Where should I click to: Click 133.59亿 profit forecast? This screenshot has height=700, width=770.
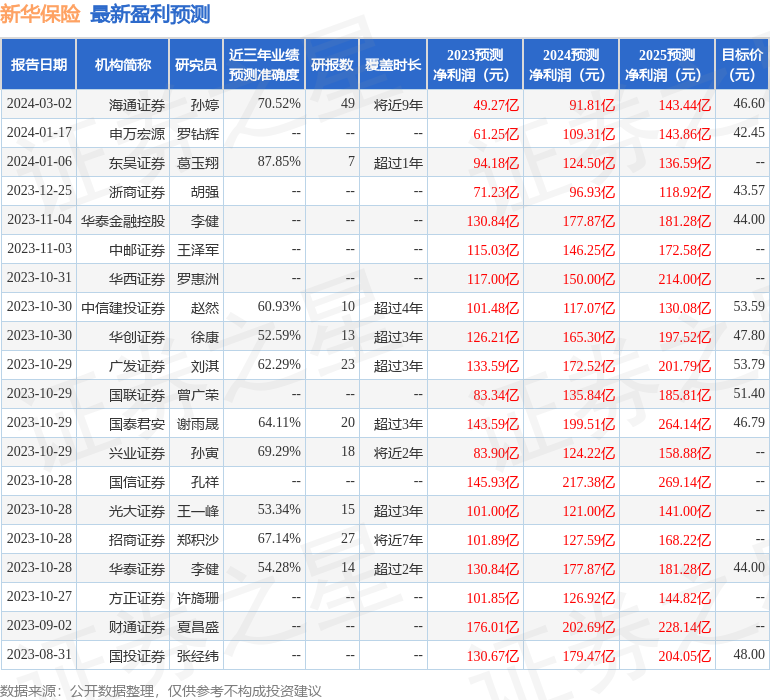point(493,365)
